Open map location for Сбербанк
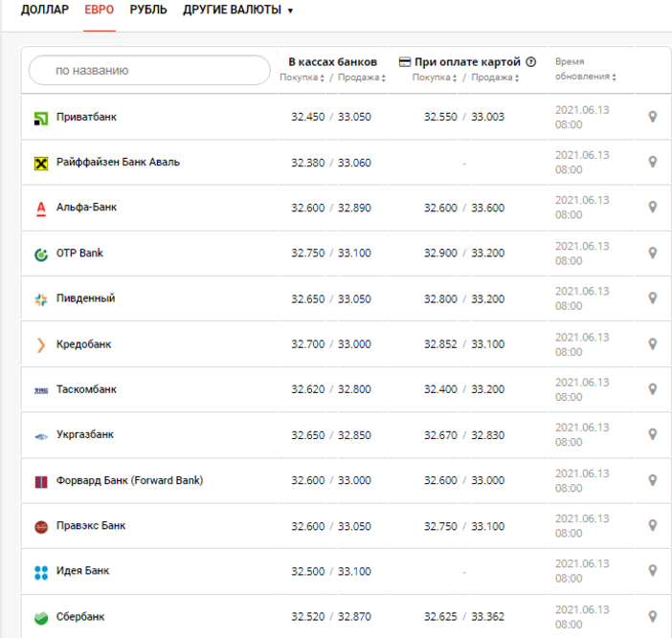The height and width of the screenshot is (638, 672). click(652, 617)
